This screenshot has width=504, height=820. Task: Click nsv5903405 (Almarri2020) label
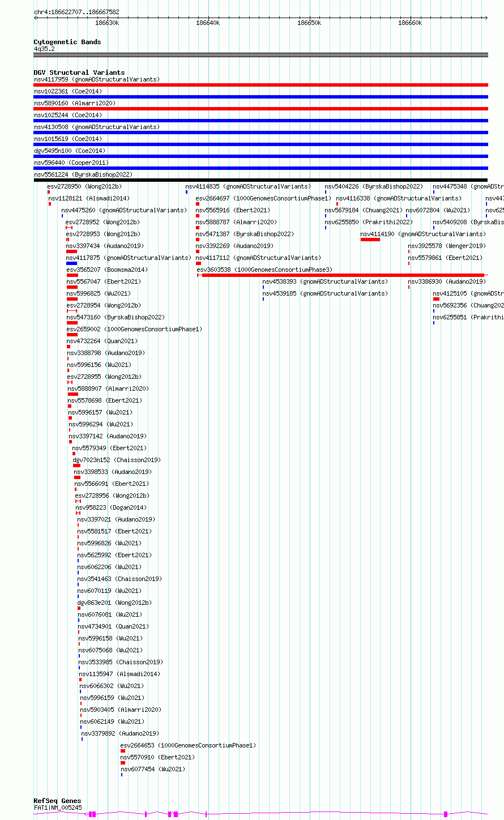[121, 710]
